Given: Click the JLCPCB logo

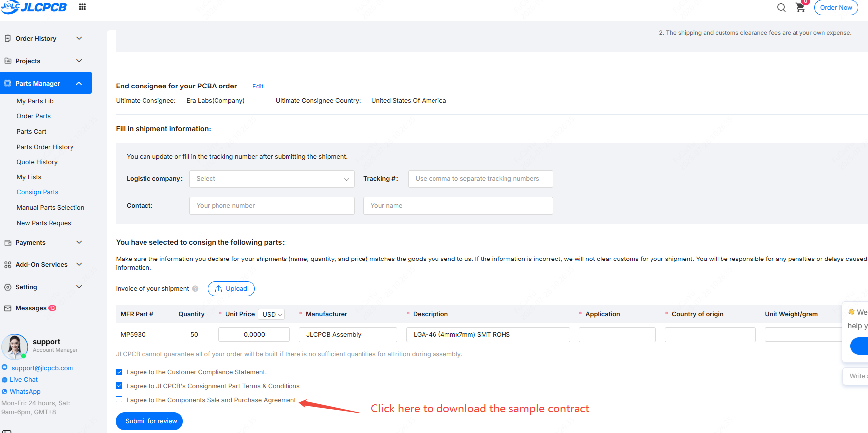Looking at the screenshot, I should click(x=34, y=7).
